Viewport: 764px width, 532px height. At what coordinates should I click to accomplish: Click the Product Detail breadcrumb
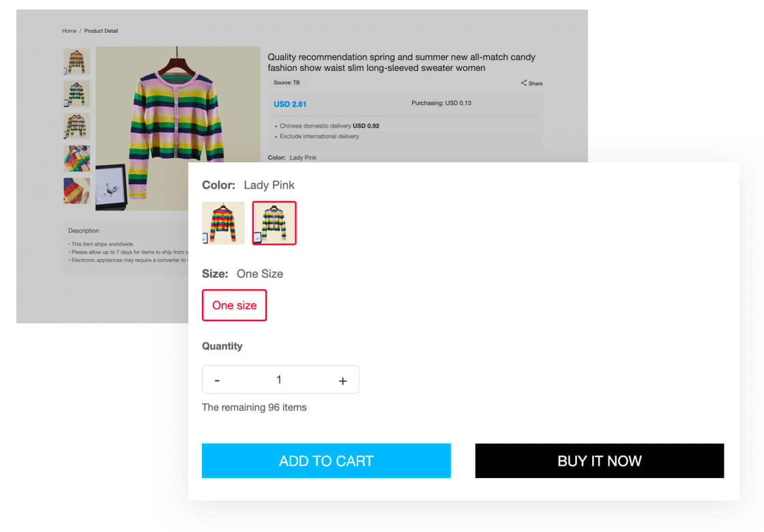[x=101, y=31]
